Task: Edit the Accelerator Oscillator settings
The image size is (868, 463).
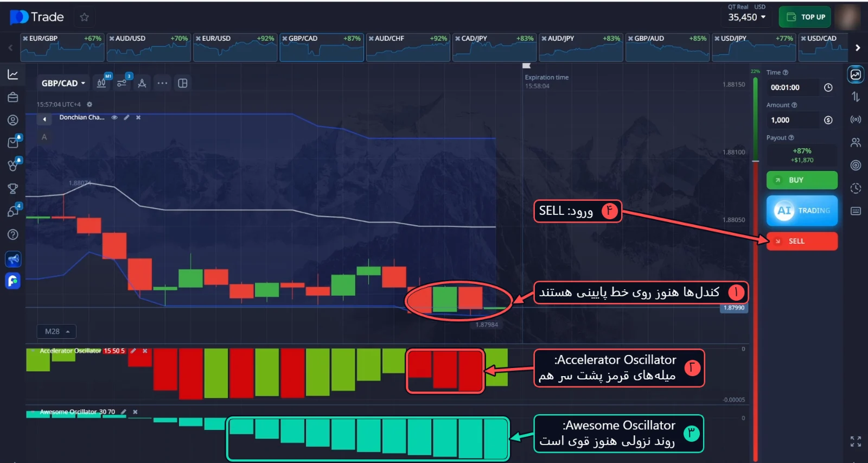Action: point(133,351)
